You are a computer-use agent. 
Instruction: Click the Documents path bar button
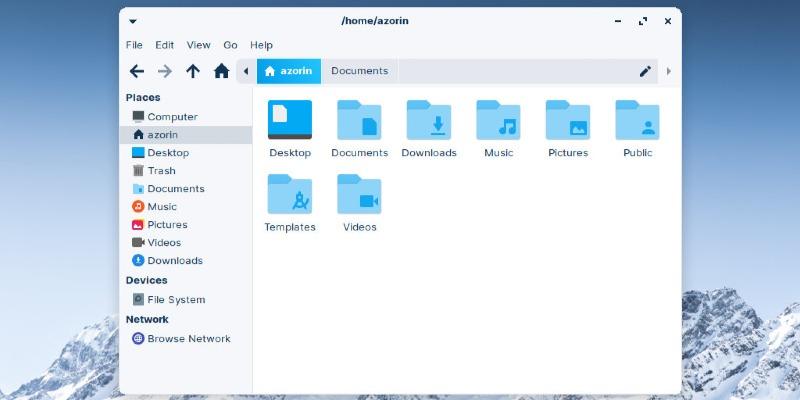(x=359, y=71)
